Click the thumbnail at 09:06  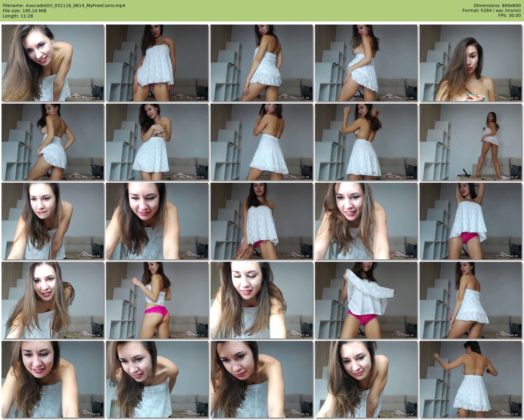coord(53,379)
